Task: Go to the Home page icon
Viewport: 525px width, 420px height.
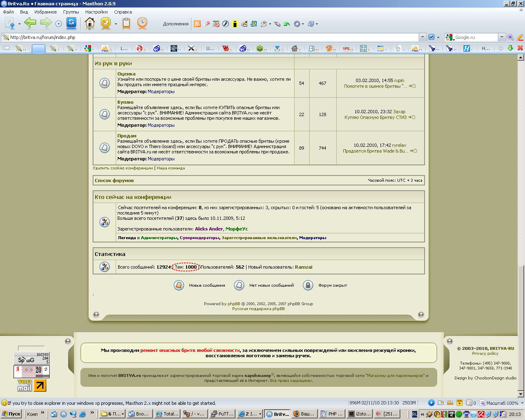Action: tap(90, 23)
